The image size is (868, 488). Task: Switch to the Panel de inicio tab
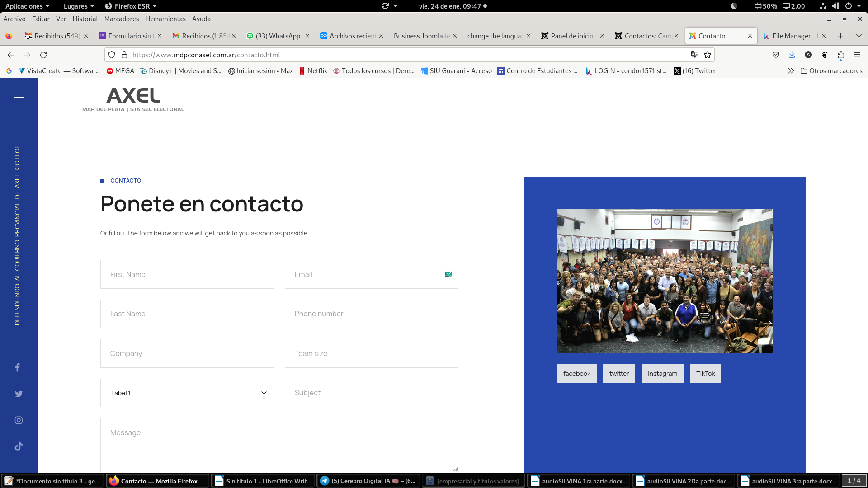[571, 36]
